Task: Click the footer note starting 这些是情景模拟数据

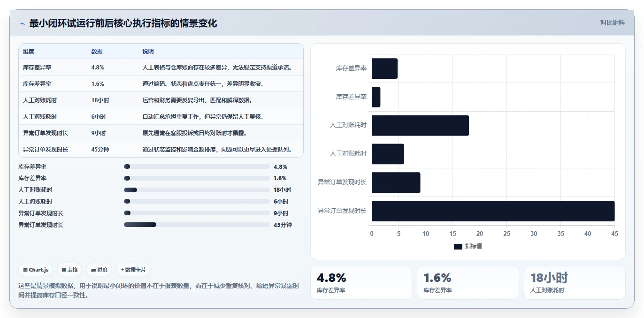Action: (159, 290)
